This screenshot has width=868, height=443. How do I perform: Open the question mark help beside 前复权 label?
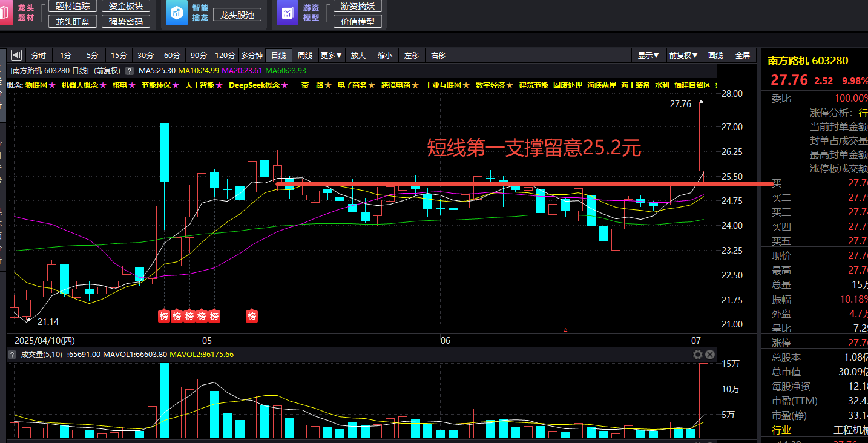click(x=130, y=71)
